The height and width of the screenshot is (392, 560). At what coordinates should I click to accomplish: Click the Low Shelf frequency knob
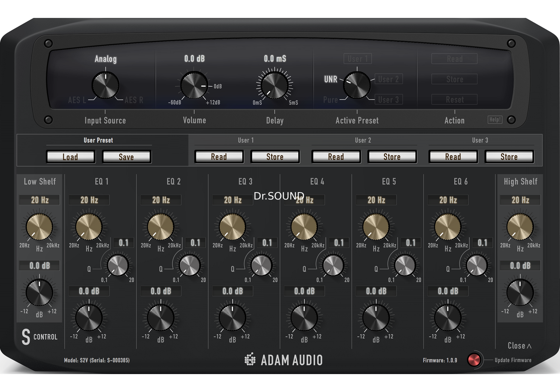(x=39, y=227)
